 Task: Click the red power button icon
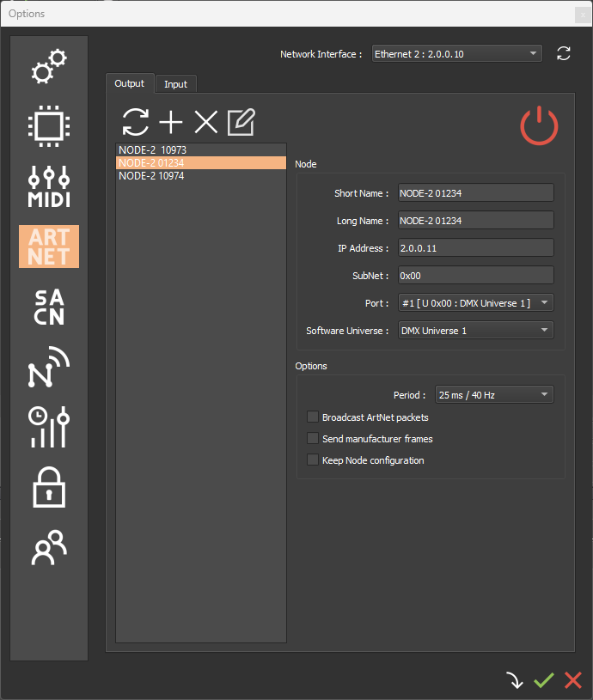[539, 125]
